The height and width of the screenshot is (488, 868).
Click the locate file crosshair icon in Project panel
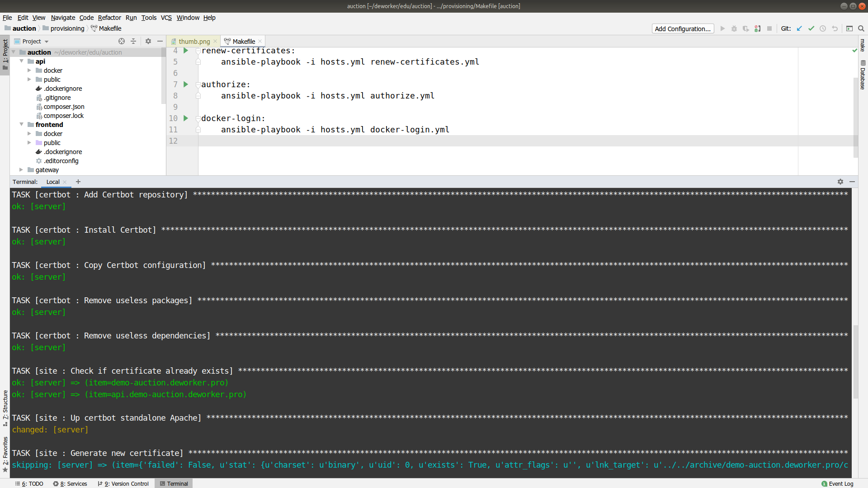122,41
